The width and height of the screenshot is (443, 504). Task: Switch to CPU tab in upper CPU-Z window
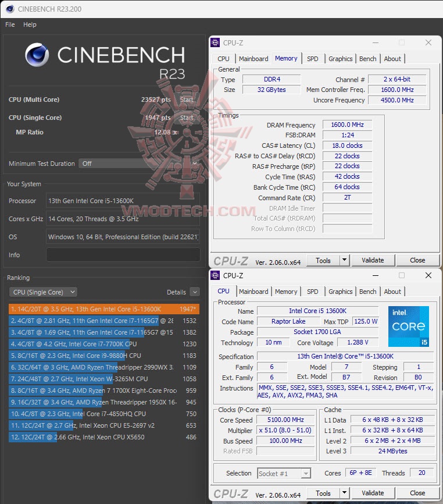tap(223, 59)
